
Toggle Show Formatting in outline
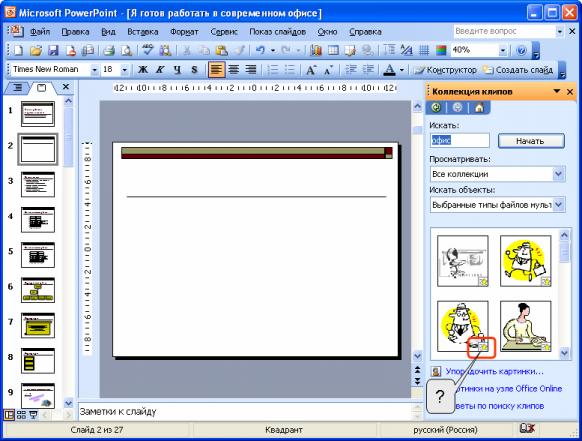pos(406,50)
